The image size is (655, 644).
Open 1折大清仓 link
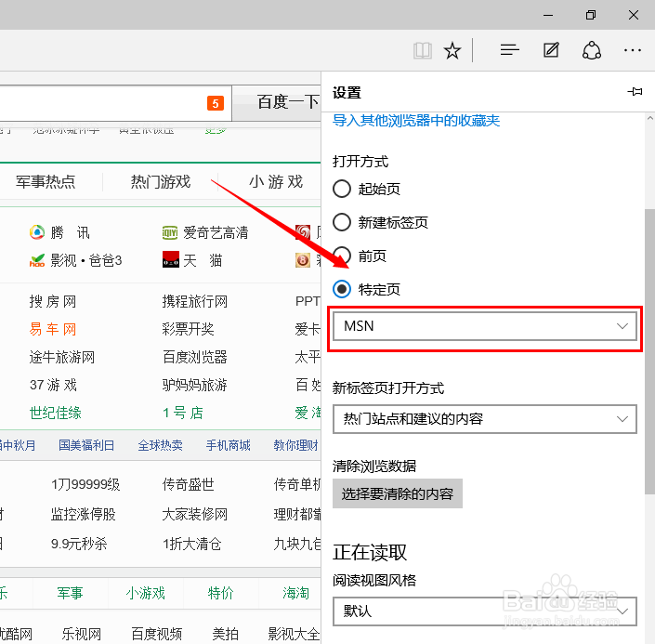(192, 544)
